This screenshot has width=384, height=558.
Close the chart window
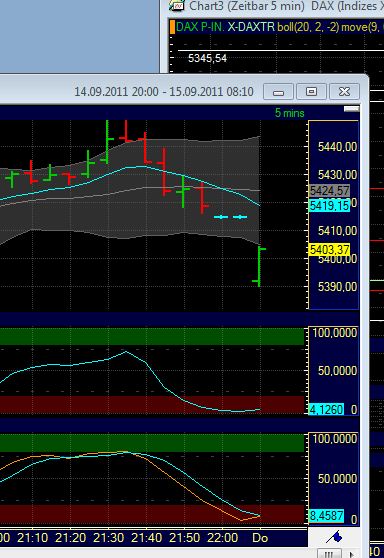point(344,92)
